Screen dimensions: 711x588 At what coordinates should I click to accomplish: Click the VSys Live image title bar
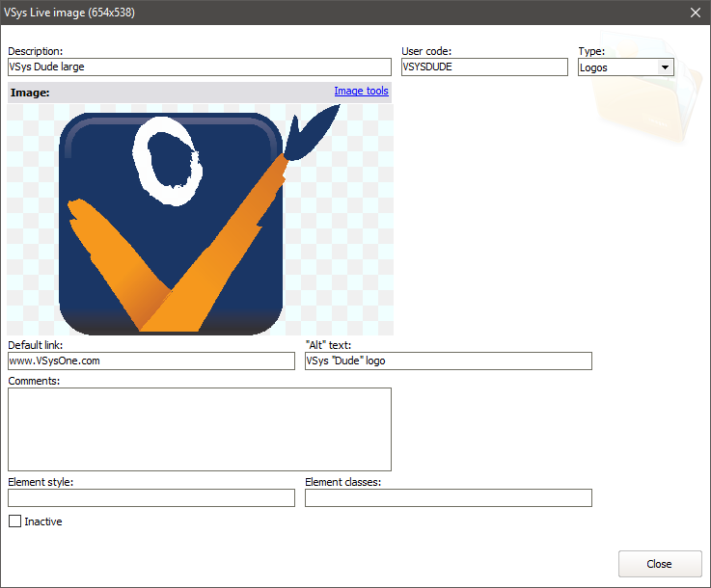pyautogui.click(x=289, y=13)
